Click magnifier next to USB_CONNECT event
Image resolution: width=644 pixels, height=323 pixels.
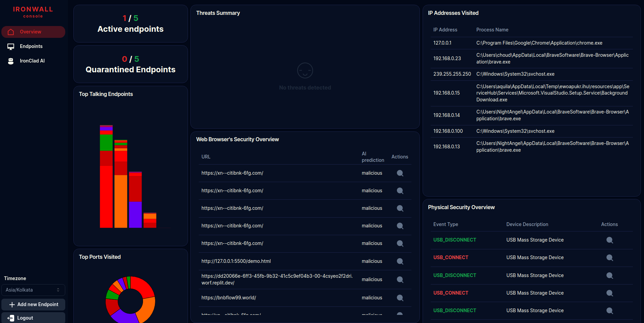[x=610, y=258]
